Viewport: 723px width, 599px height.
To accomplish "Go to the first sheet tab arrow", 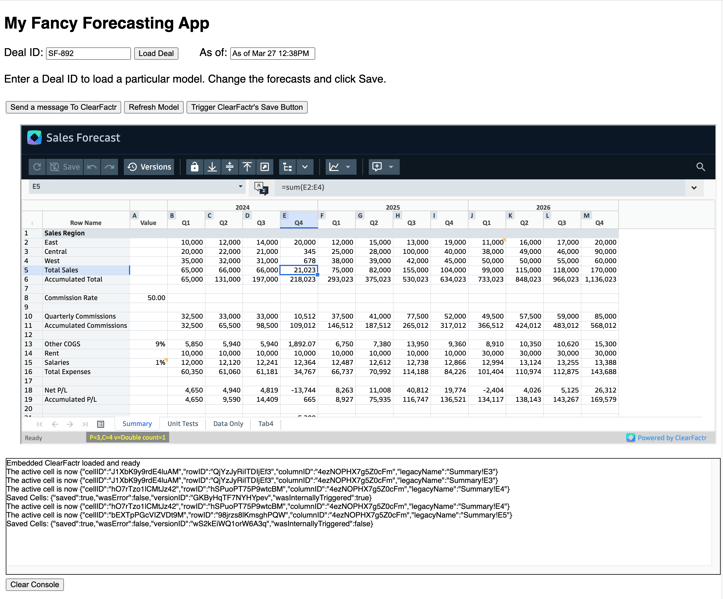I will pyautogui.click(x=40, y=424).
